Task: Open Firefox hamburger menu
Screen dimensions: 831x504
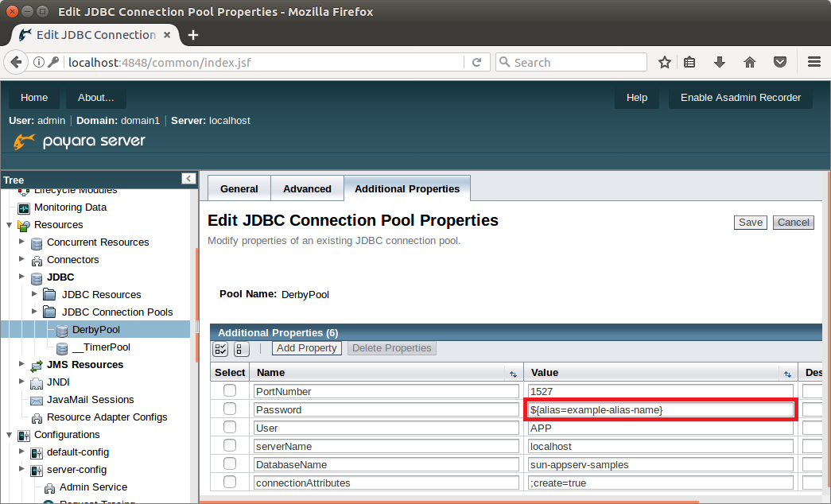Action: point(814,62)
